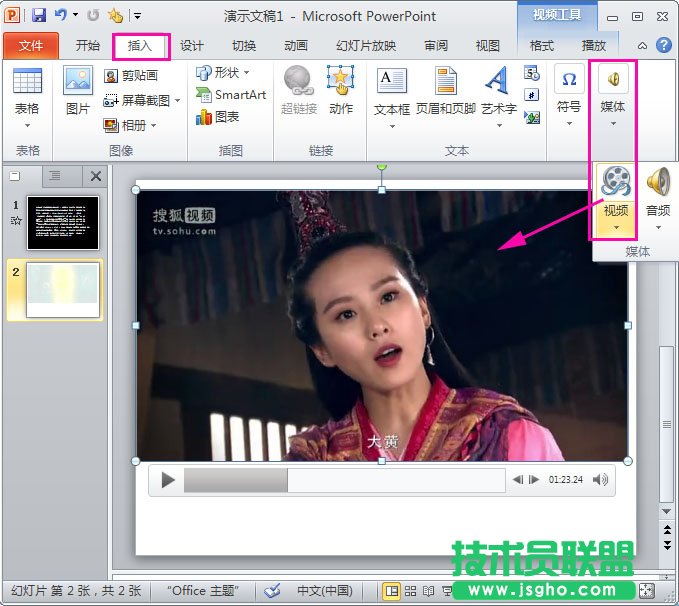Open the 审阅 tab
Screen dimensions: 679x606
click(436, 45)
